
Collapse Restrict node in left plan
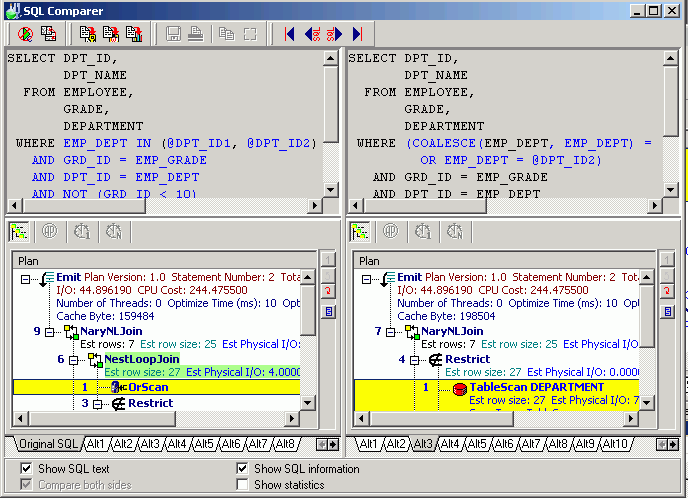98,404
